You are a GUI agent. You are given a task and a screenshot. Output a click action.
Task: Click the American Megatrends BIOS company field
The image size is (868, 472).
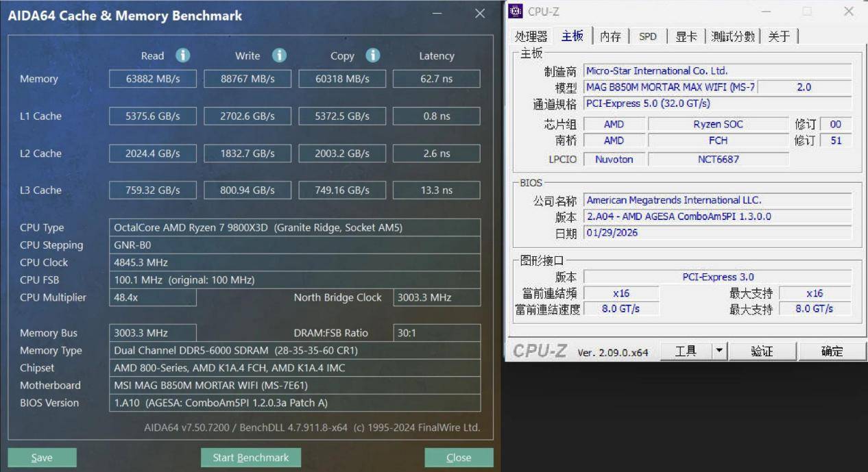[717, 200]
